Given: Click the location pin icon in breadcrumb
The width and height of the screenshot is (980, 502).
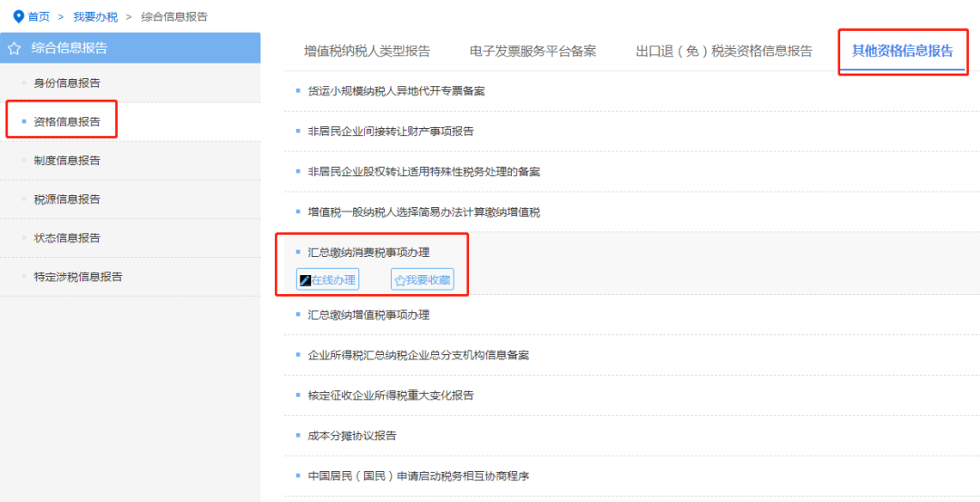Looking at the screenshot, I should pyautogui.click(x=19, y=16).
